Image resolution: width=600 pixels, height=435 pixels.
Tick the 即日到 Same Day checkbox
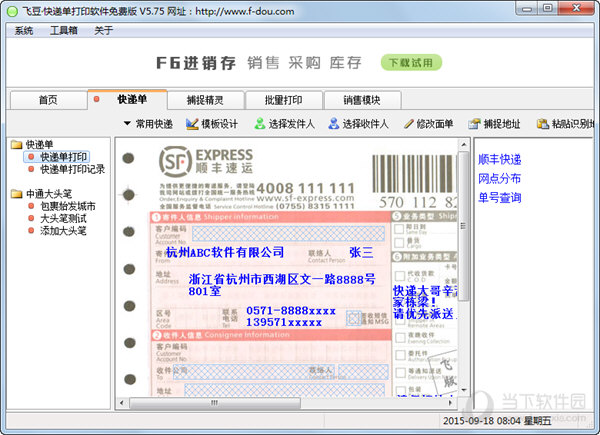399,229
